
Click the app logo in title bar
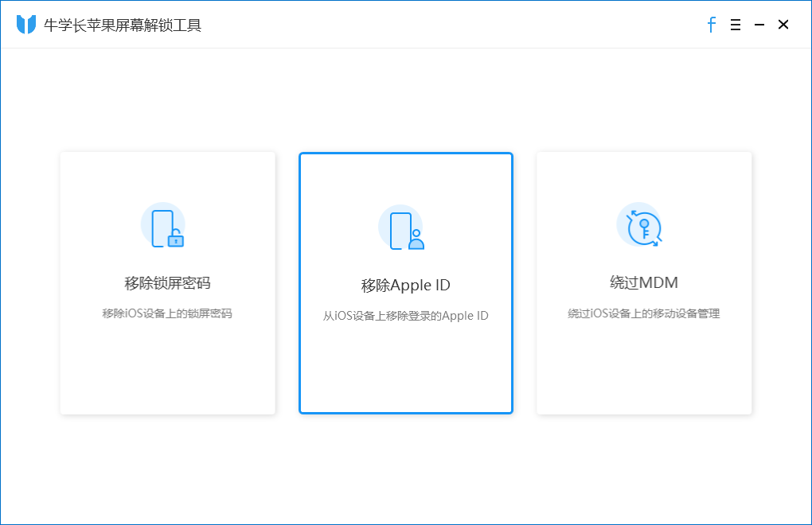click(26, 25)
